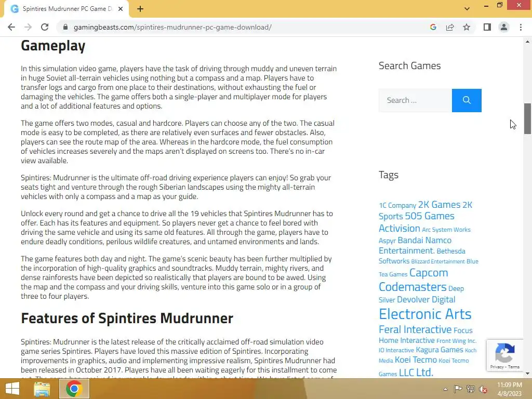Click the scrollbar down arrow
This screenshot has width=532, height=399.
point(527,374)
